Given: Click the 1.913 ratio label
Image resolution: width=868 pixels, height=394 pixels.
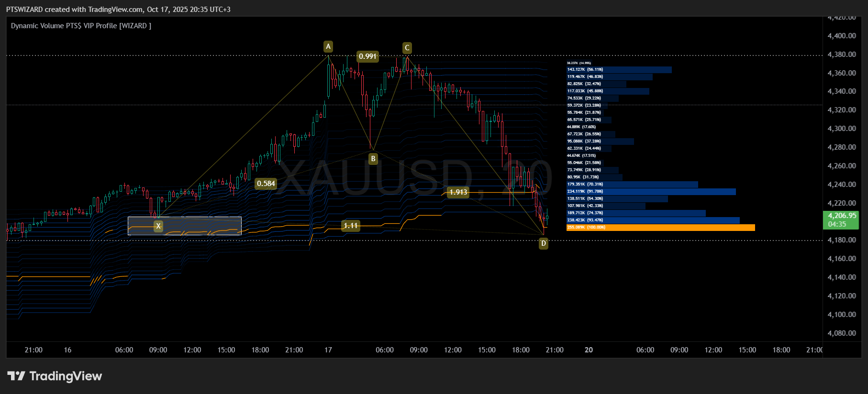Looking at the screenshot, I should coord(458,192).
